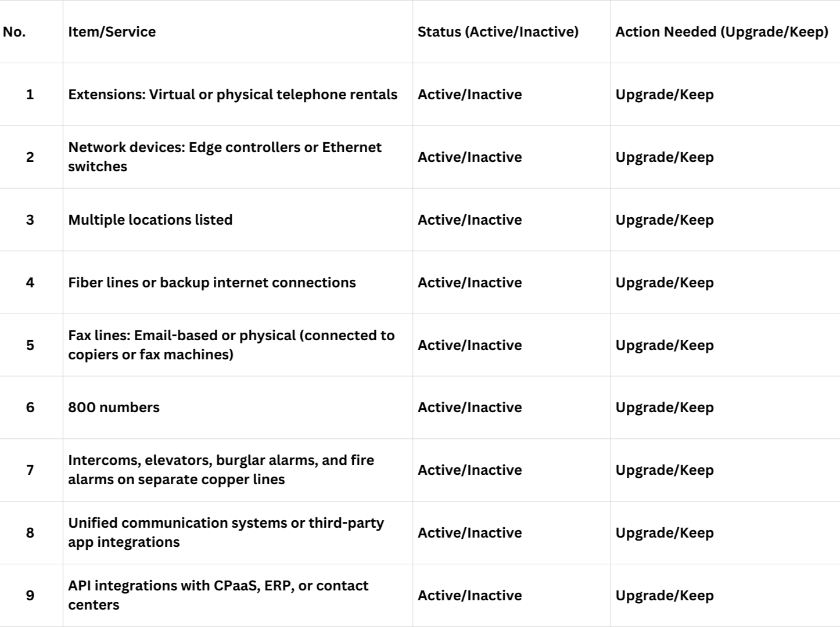Select the Unified communication systems cell
The width and height of the screenshot is (840, 627).
click(x=226, y=532)
